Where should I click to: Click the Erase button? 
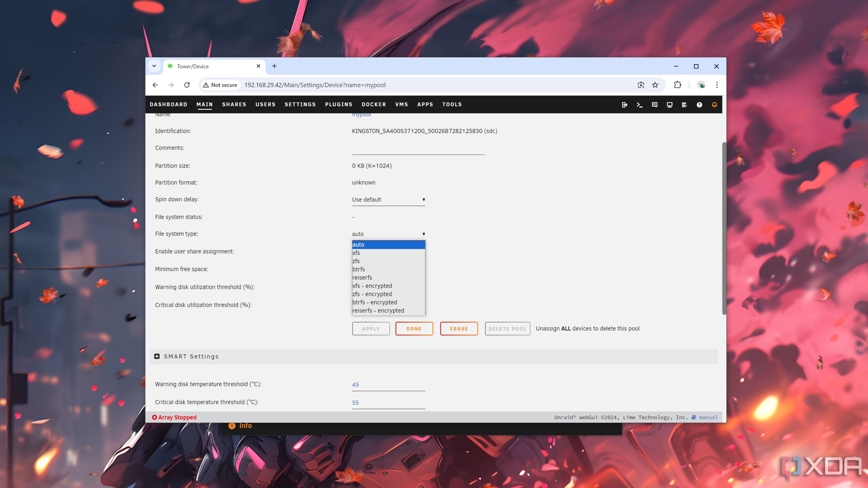coord(459,329)
